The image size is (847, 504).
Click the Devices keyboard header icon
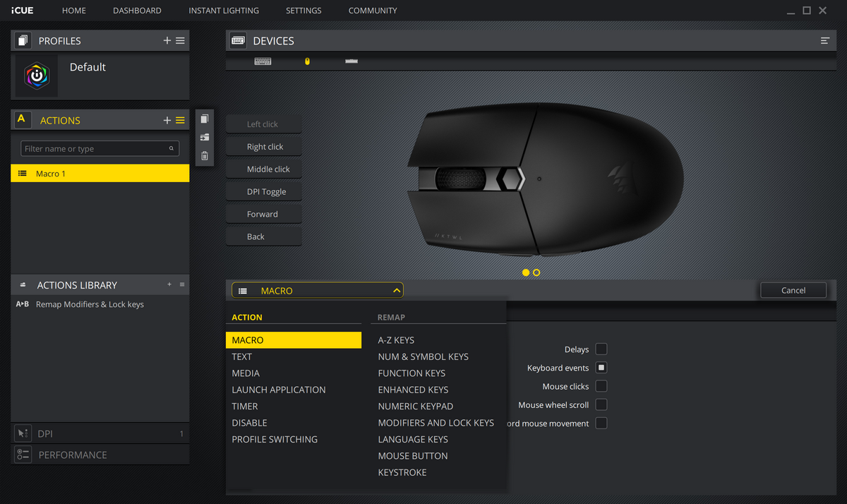coord(238,41)
